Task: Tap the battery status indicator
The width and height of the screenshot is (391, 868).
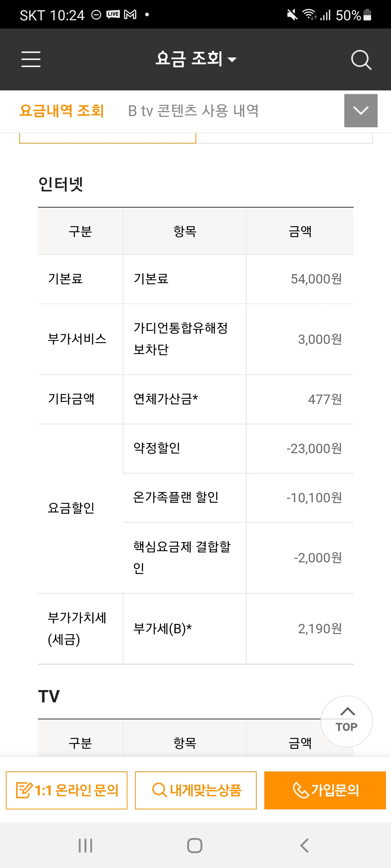Action: click(367, 15)
